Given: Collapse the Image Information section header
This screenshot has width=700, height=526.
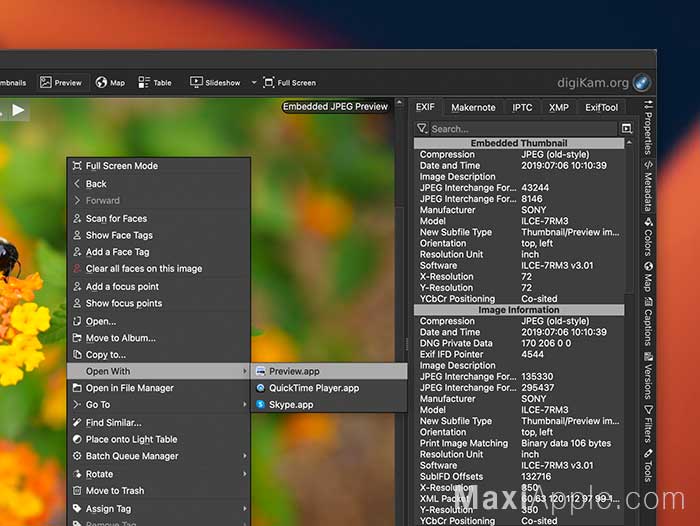Looking at the screenshot, I should [519, 309].
